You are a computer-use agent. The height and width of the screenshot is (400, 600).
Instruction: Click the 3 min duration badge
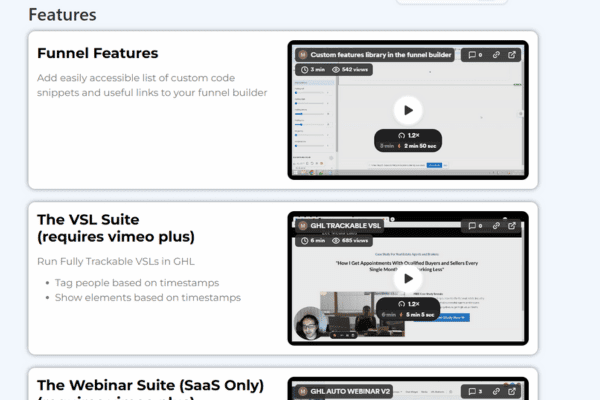click(x=313, y=70)
